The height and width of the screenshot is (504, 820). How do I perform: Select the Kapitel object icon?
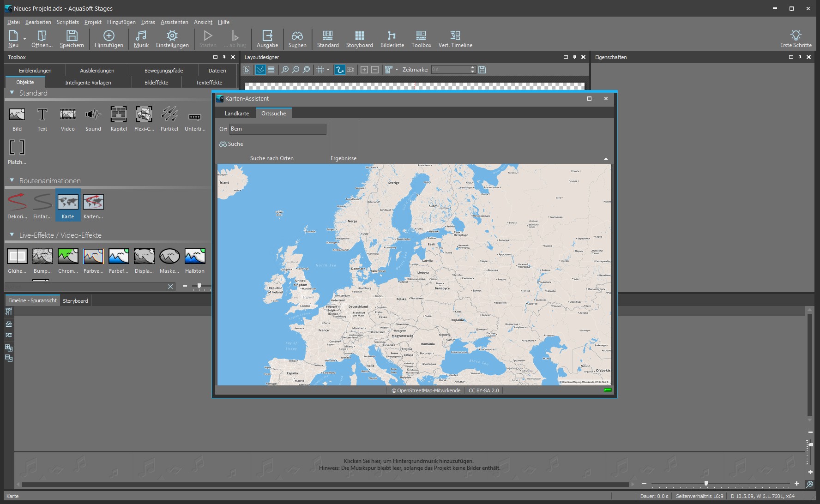(x=119, y=114)
